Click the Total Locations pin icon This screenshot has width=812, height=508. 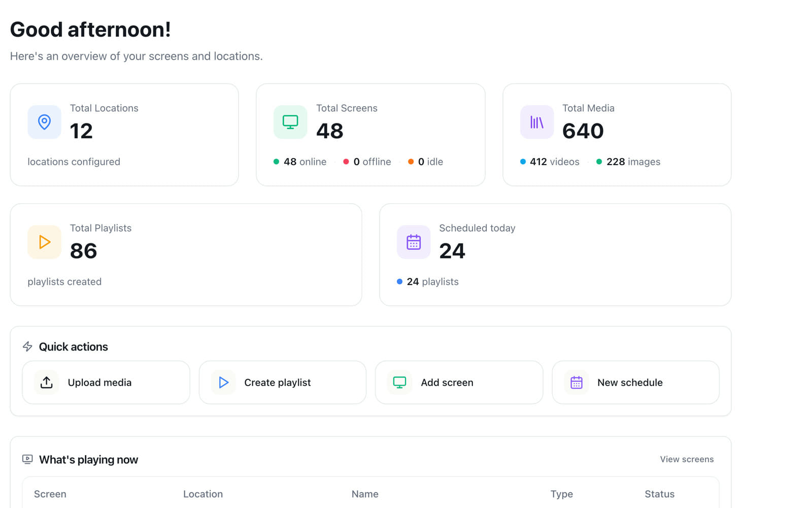(x=44, y=122)
